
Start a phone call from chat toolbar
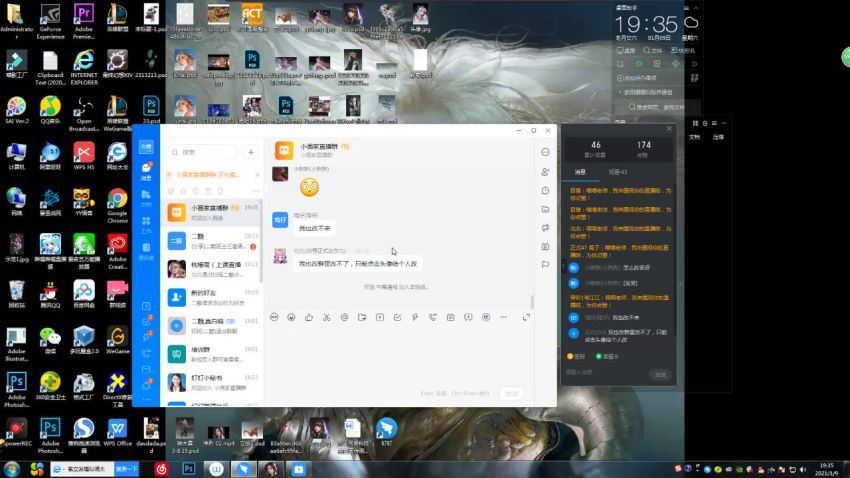[433, 317]
